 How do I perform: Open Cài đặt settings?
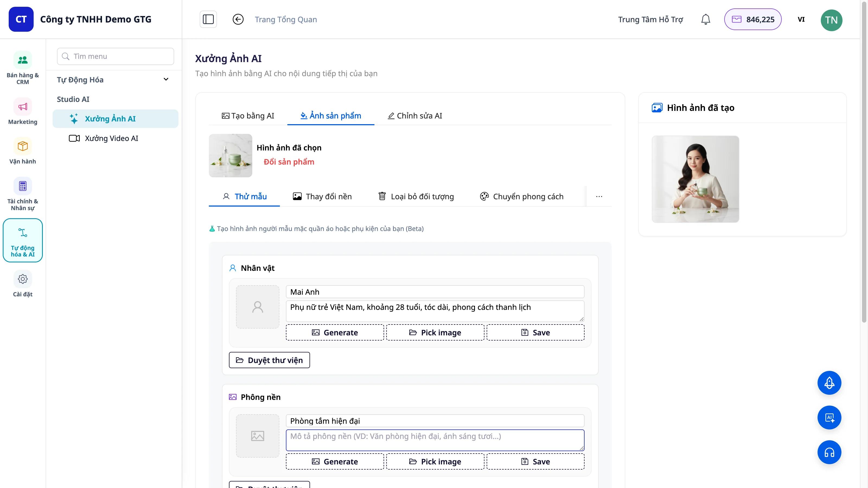pos(23,284)
